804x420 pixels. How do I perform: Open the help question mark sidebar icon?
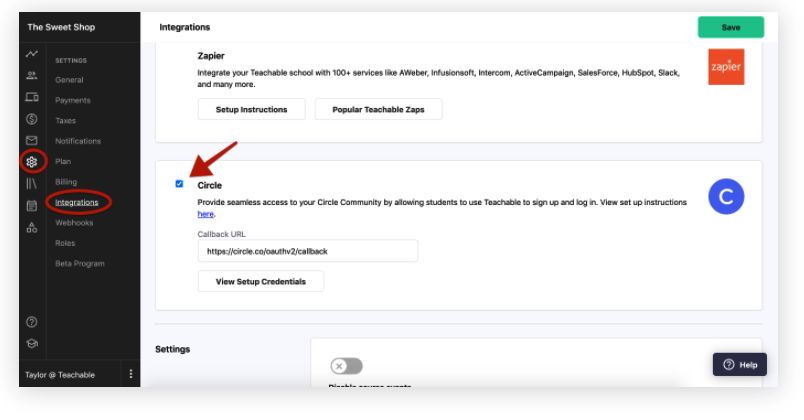32,322
